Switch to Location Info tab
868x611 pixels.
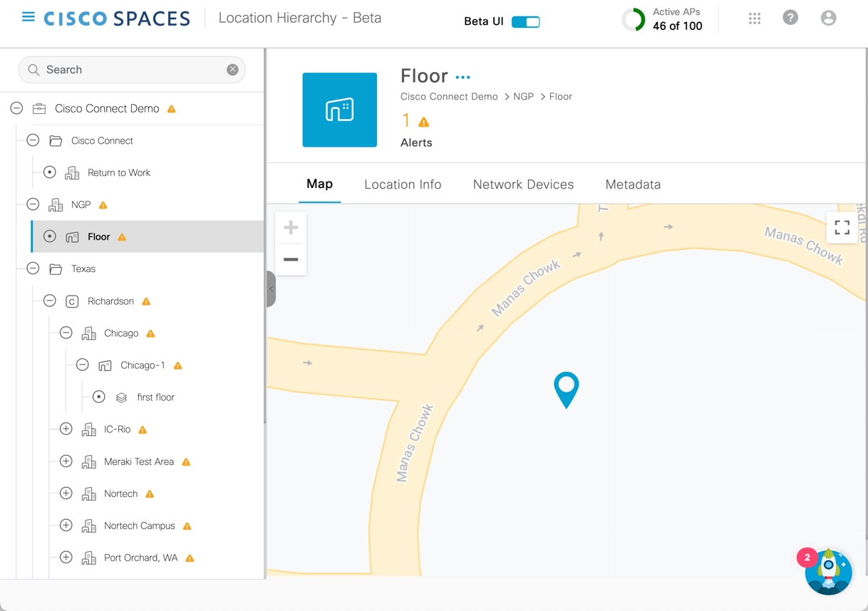[x=403, y=184]
